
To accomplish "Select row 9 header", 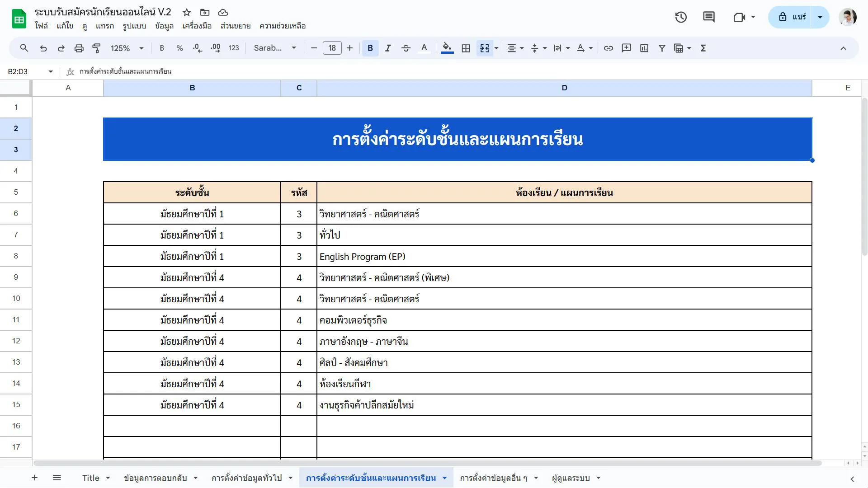I will tap(16, 277).
